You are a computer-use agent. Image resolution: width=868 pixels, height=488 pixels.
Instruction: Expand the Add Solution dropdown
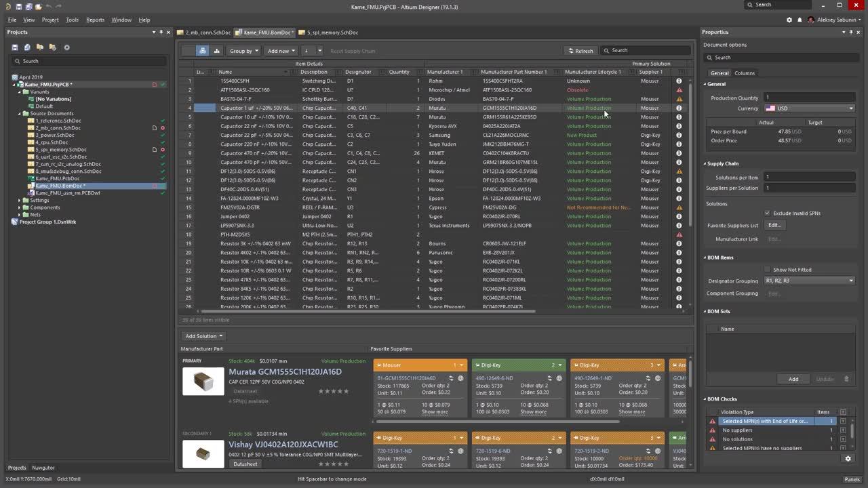(x=204, y=336)
